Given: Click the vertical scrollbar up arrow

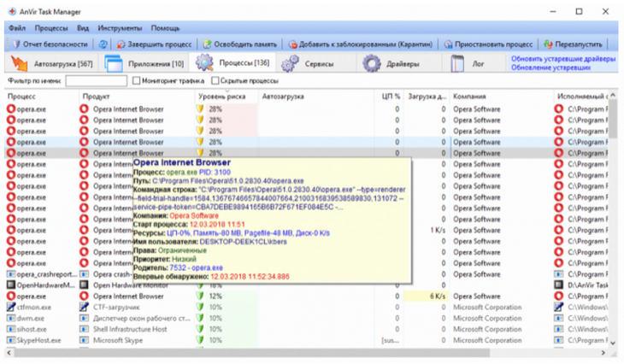Looking at the screenshot, I should [613, 95].
